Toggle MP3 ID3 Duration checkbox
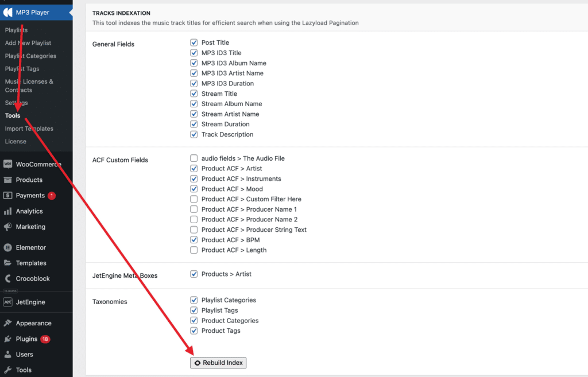Screen dimensions: 588x377 pos(194,83)
